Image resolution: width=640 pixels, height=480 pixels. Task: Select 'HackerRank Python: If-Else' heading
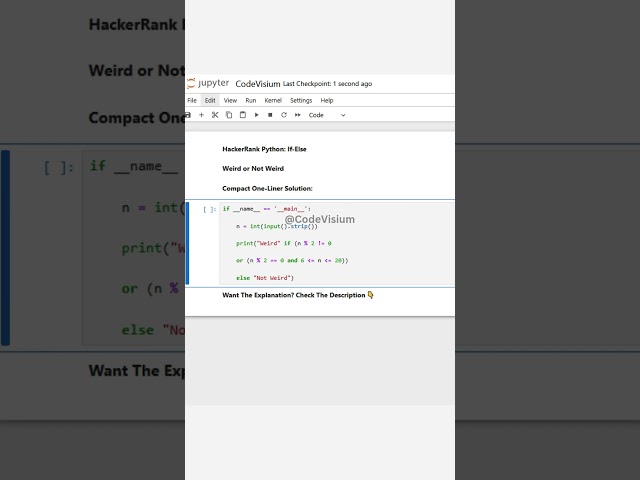pyautogui.click(x=264, y=149)
